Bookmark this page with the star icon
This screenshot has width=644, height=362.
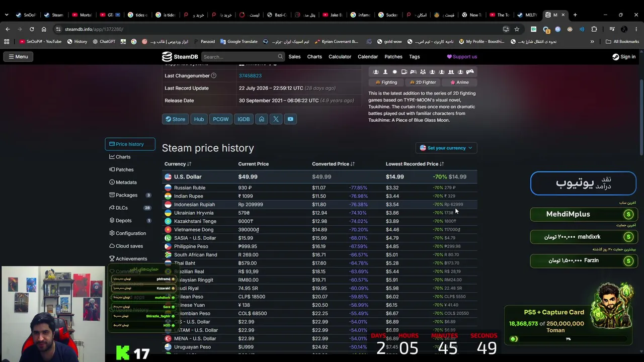[x=517, y=29]
